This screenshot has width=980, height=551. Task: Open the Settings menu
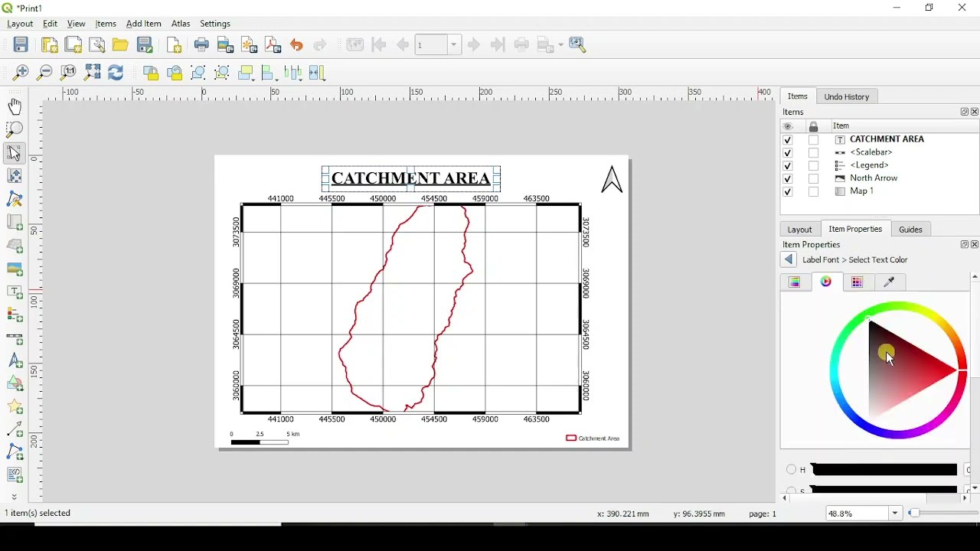pos(215,24)
